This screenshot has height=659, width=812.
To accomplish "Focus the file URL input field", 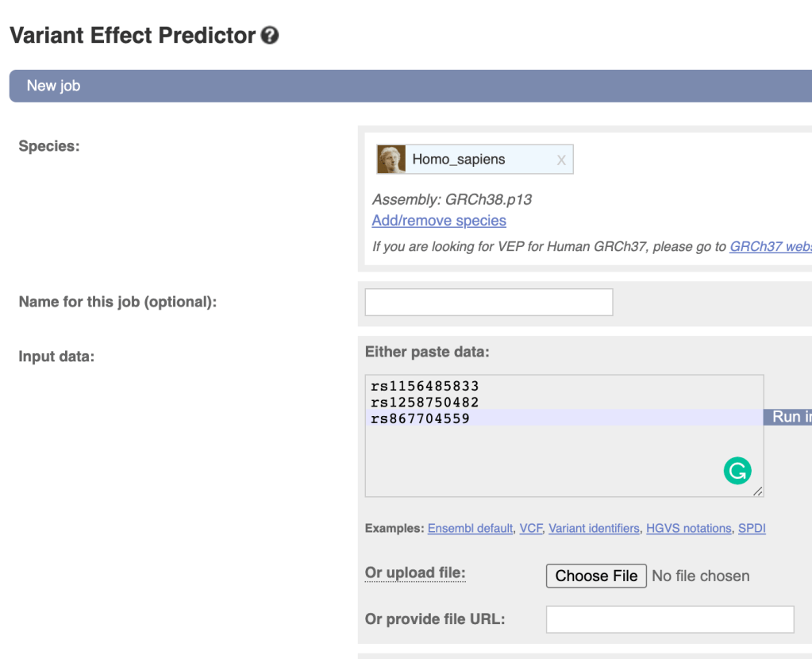I will click(x=669, y=619).
